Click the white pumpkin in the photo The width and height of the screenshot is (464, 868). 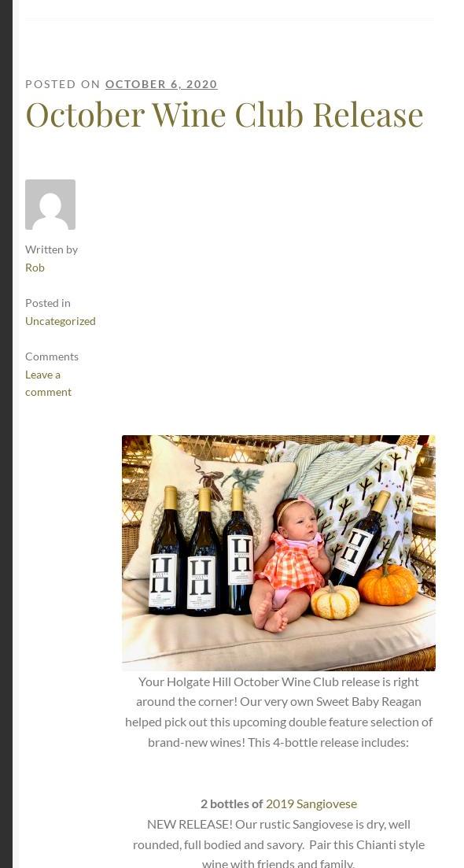tap(334, 600)
